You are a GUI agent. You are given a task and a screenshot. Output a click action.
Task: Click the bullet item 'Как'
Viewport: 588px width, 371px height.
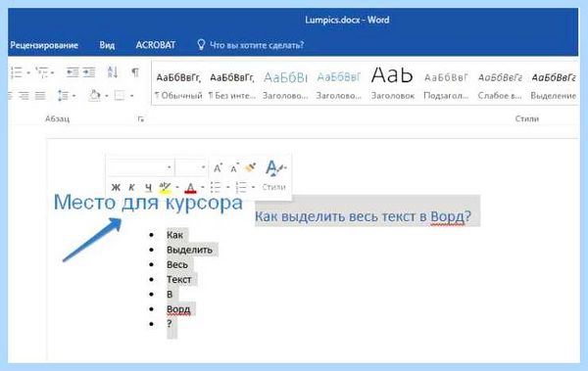point(174,235)
